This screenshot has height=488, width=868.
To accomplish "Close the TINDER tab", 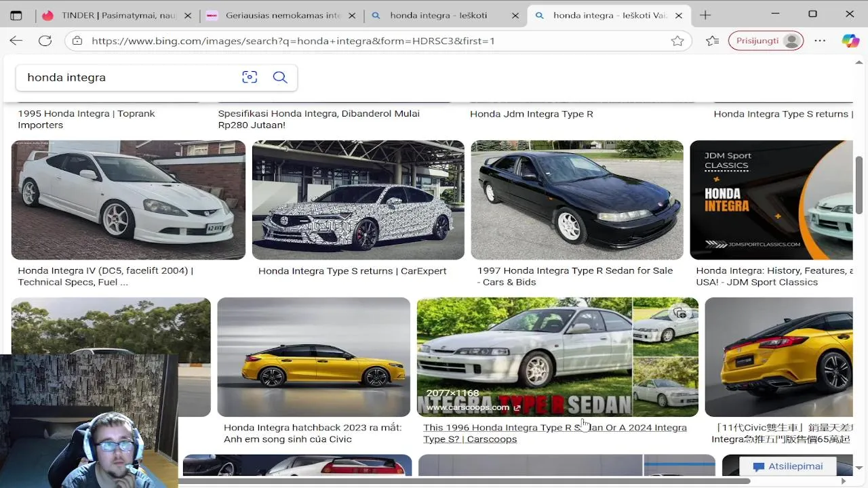I will 188,15.
